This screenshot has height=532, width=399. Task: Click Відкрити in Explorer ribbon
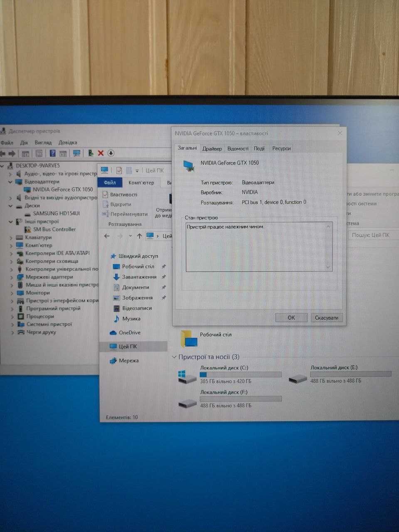click(x=117, y=204)
